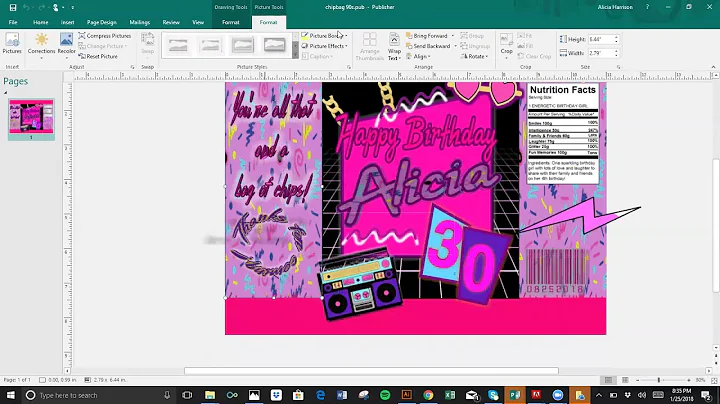Switch to the Insert tab

click(x=68, y=22)
